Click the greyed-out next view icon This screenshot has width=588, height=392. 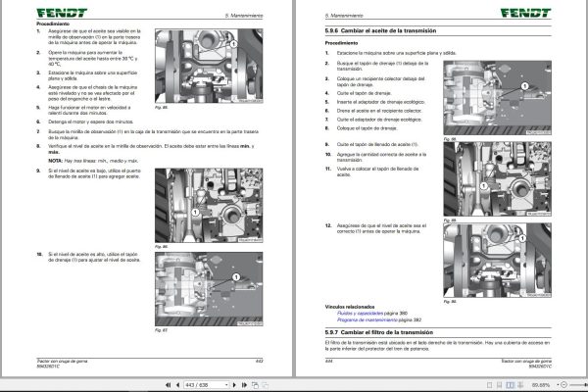[266, 385]
